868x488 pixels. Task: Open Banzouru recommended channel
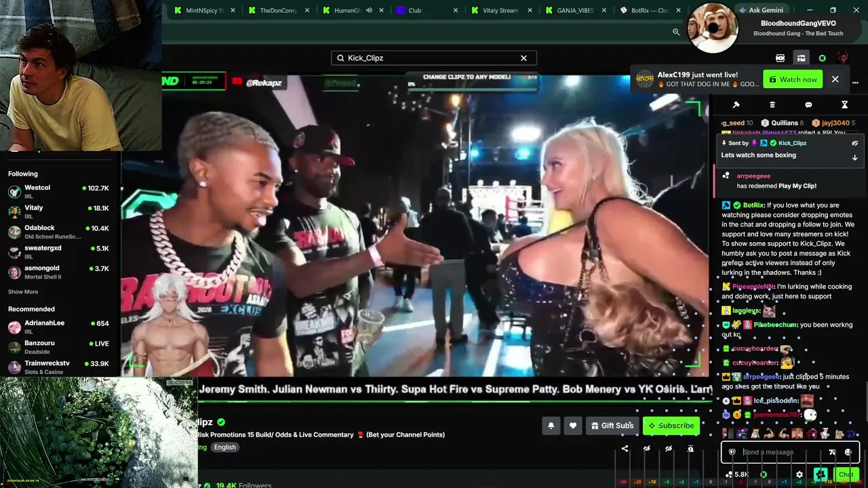[x=58, y=347]
